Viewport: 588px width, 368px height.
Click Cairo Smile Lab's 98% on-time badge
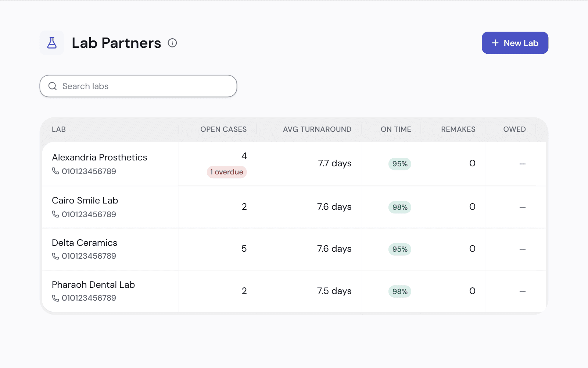pos(400,207)
